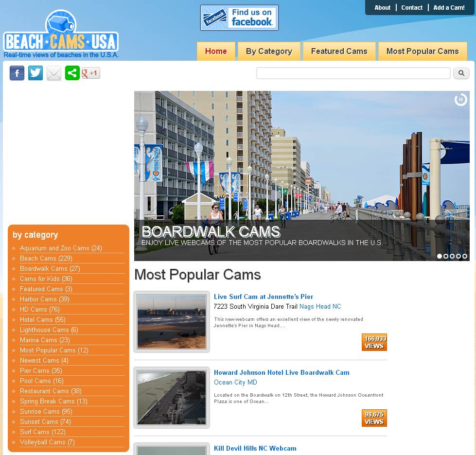Open Live Surf Cam at Jennette's Pier
476x455 pixels.
pos(264,297)
